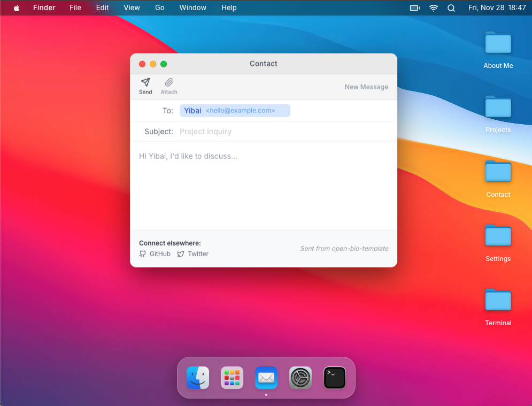Click the New Message label
Image resolution: width=532 pixels, height=406 pixels.
[366, 87]
